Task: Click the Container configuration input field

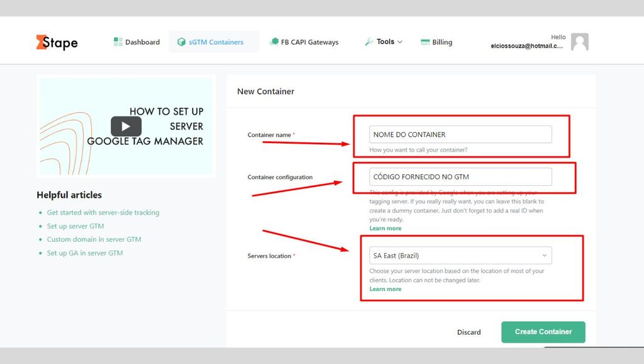Action: point(460,177)
